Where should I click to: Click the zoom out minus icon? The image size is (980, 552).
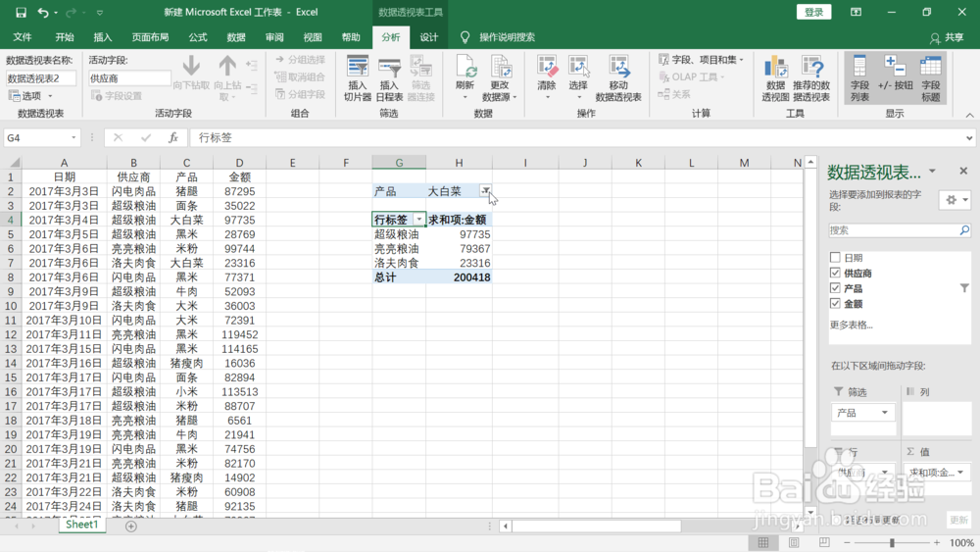pos(847,542)
